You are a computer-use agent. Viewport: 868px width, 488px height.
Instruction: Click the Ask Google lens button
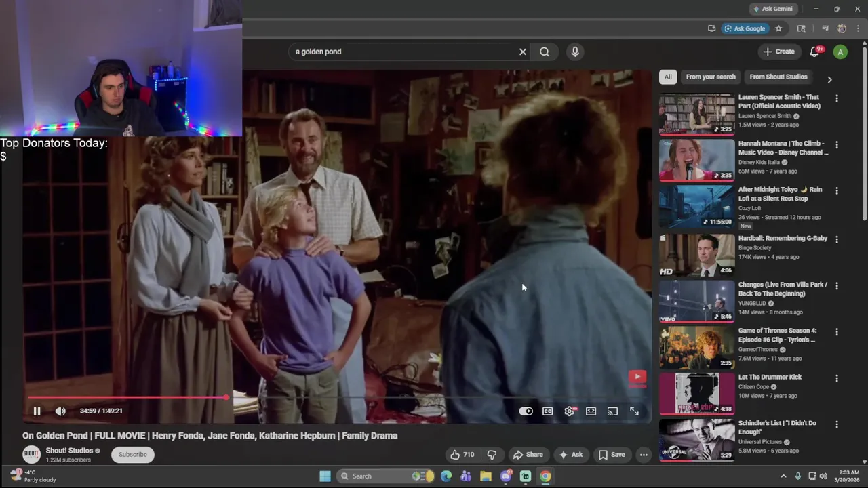745,28
